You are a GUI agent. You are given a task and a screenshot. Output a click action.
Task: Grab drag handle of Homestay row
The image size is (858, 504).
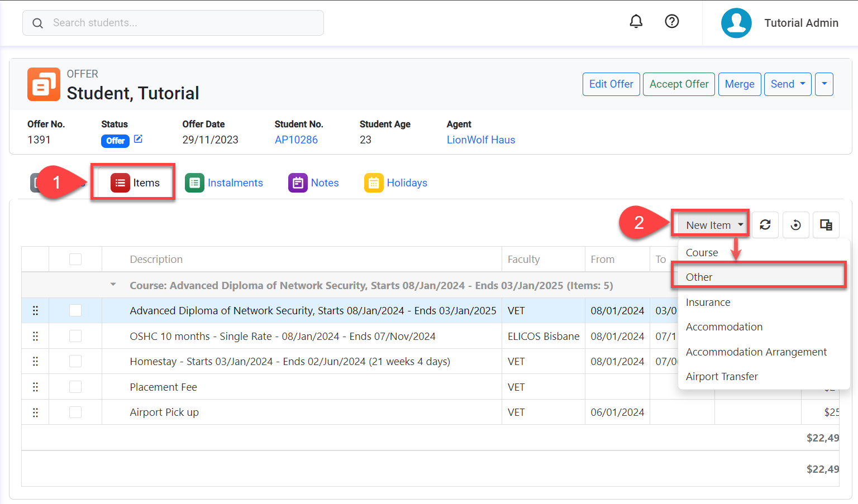click(35, 361)
